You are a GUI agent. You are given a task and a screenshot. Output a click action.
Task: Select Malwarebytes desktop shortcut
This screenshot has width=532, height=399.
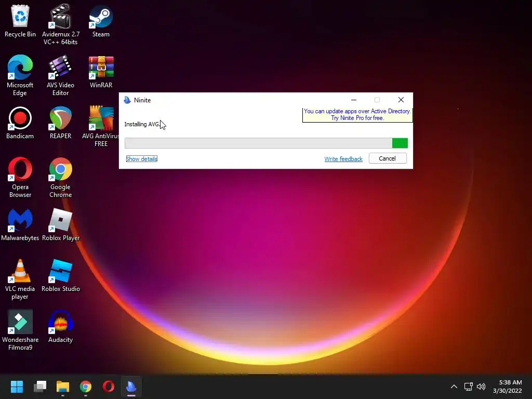click(20, 224)
